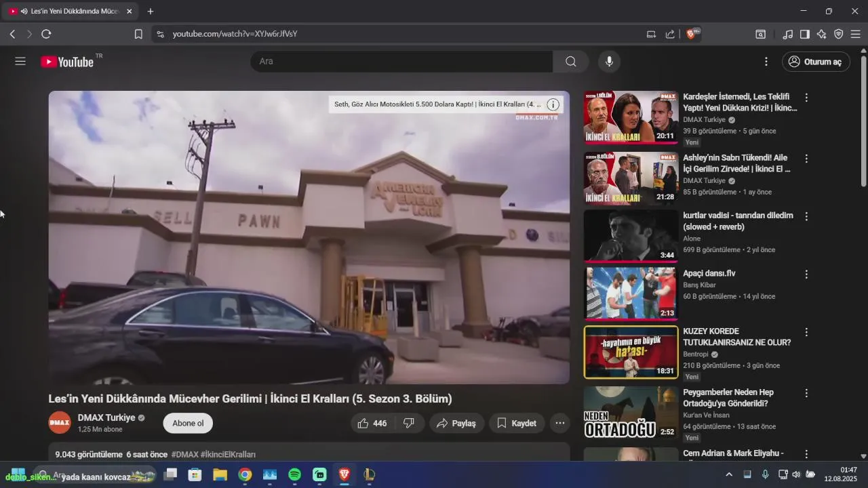The image size is (868, 488).
Task: Open Leo AI sparkle icon in toolbar
Action: point(822,34)
